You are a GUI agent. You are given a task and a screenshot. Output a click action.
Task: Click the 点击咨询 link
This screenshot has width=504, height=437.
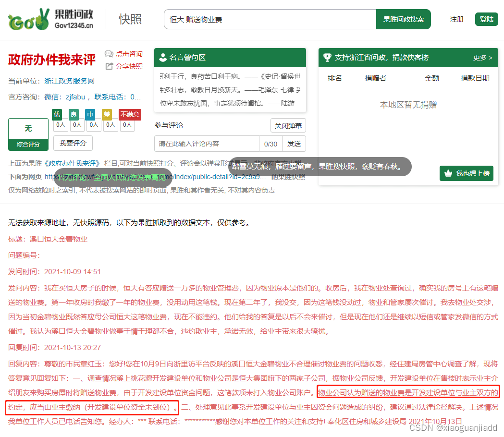click(129, 54)
